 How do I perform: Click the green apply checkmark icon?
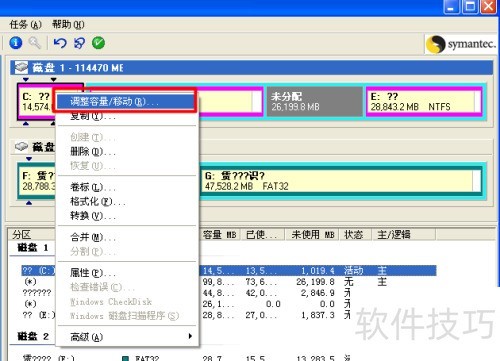click(98, 43)
